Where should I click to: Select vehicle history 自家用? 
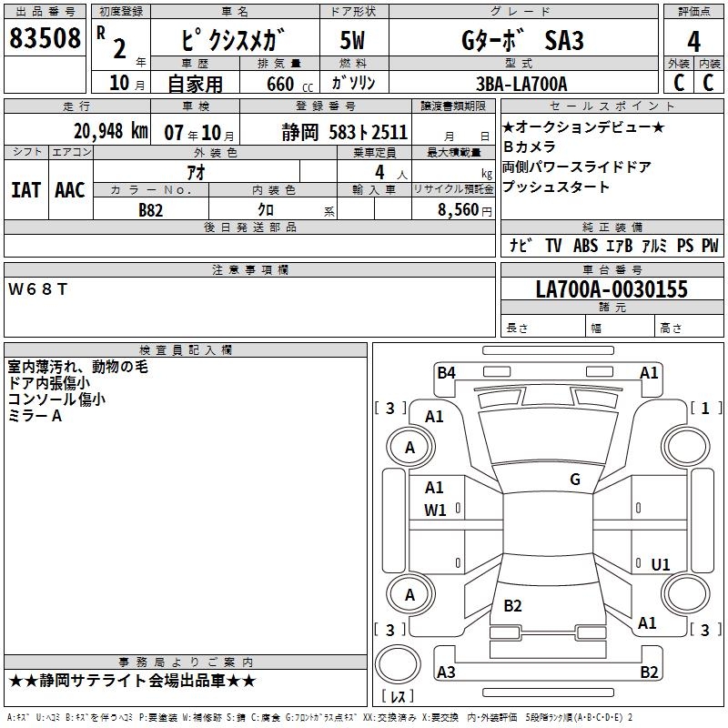coord(195,84)
